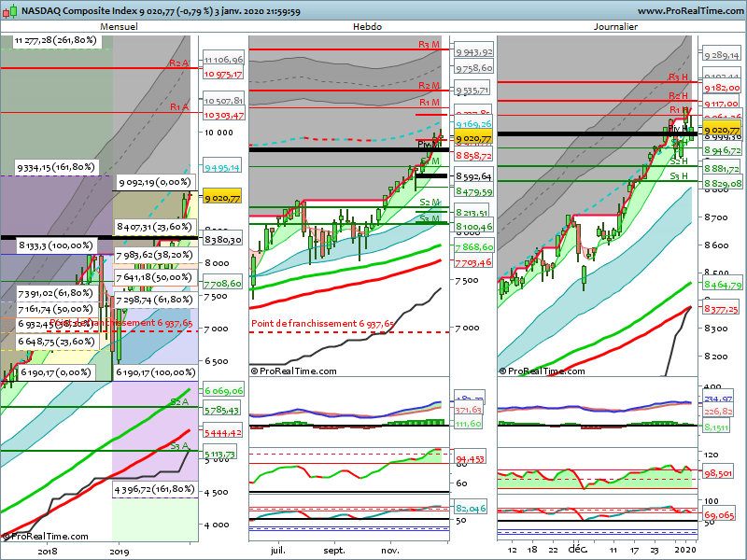
Task: Click the 2019 marker on the monthly time axis
Action: pos(120,552)
